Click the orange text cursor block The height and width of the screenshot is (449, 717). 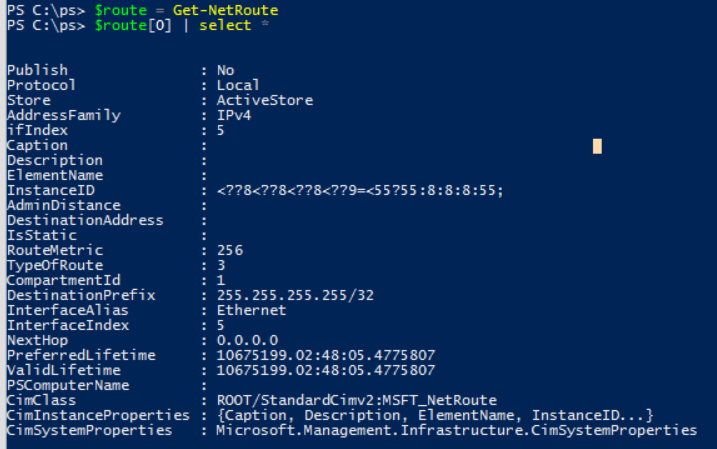(597, 146)
